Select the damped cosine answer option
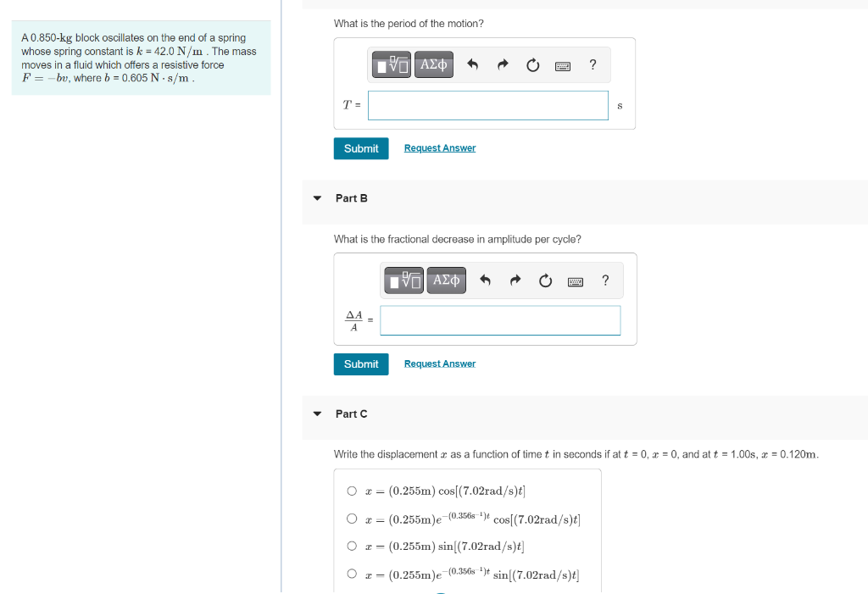 click(x=352, y=519)
